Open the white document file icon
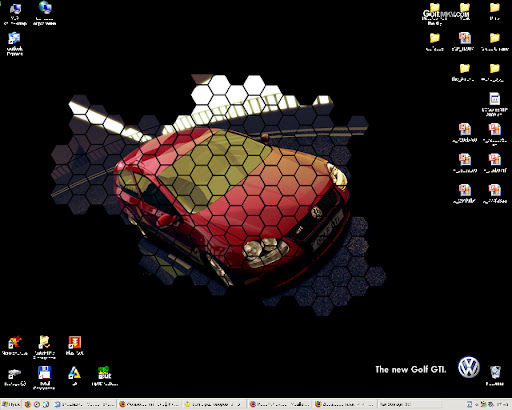 click(495, 104)
